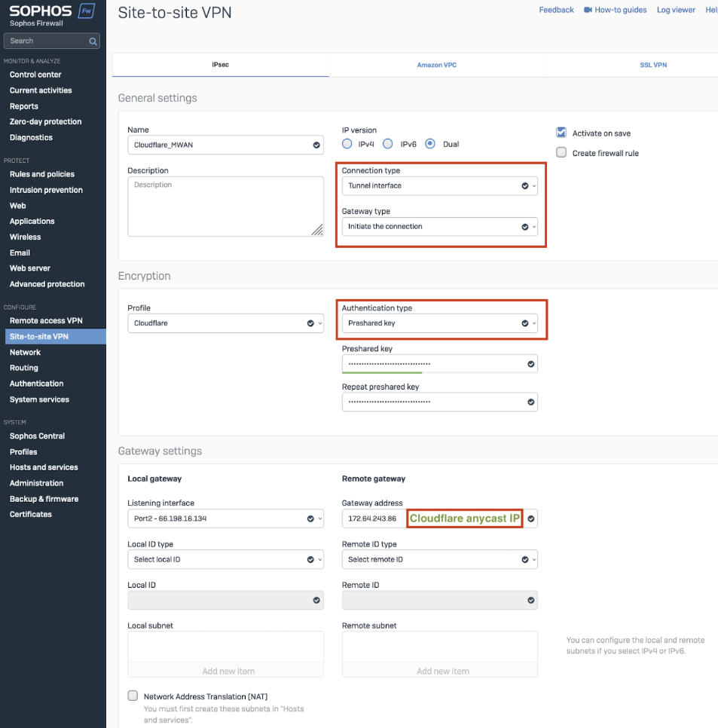Click check icon in Remote ID field

(530, 601)
